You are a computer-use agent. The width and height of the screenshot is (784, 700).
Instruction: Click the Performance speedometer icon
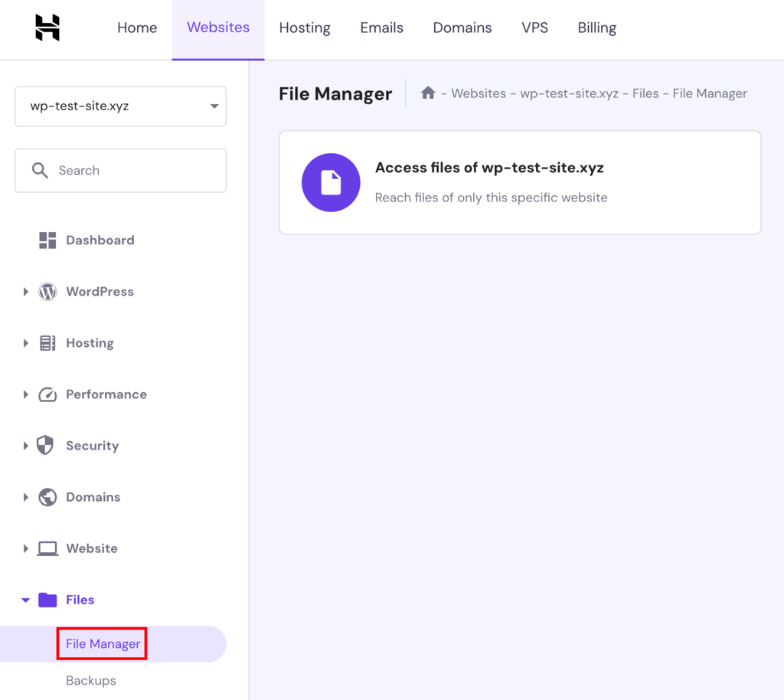tap(47, 394)
